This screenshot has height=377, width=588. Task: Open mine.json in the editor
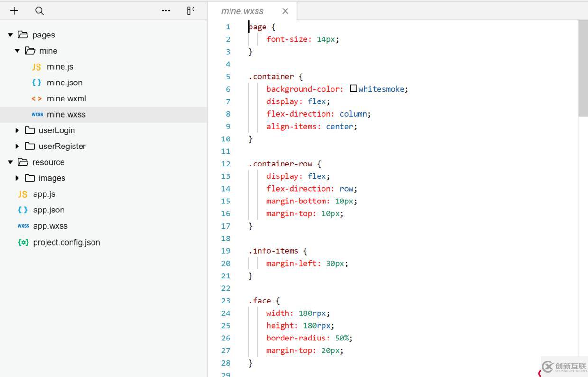pyautogui.click(x=64, y=83)
